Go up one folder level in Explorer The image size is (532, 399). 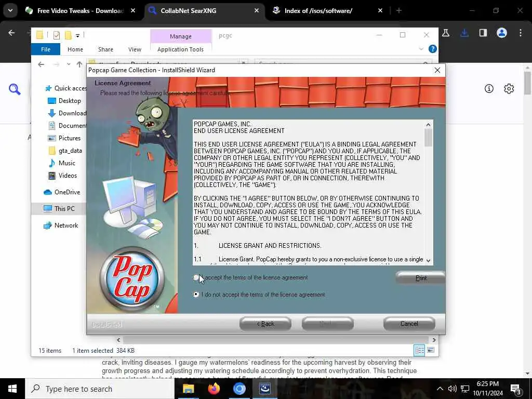(79, 64)
